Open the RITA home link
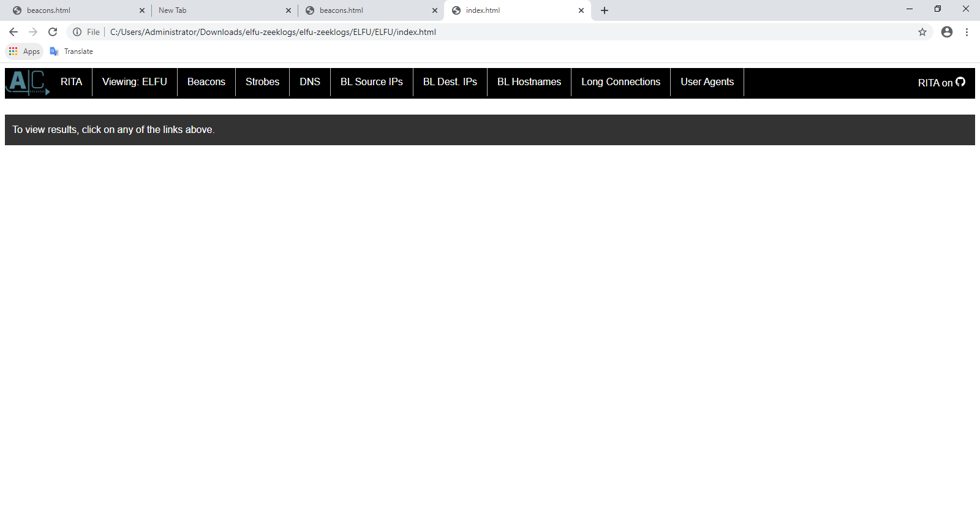The width and height of the screenshot is (980, 527). pyautogui.click(x=71, y=82)
